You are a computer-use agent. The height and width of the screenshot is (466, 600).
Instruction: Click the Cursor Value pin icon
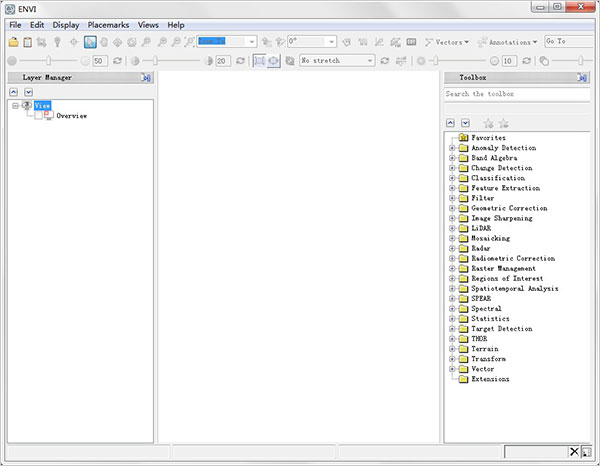pos(57,42)
